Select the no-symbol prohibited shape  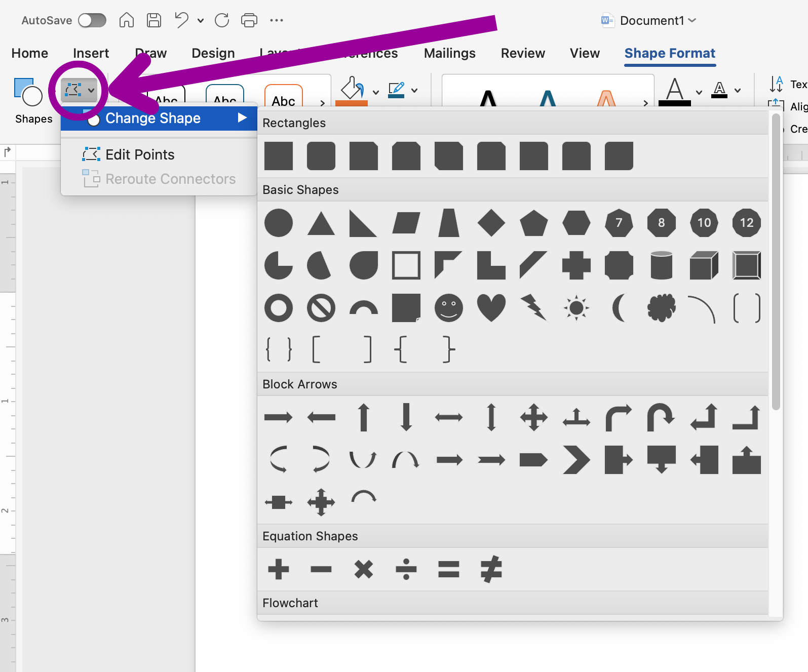click(321, 308)
